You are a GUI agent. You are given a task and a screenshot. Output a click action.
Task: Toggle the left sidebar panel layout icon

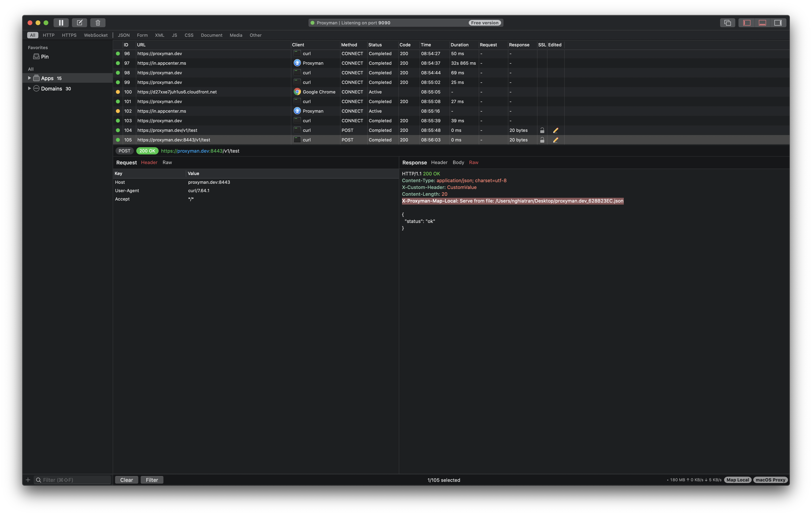(x=747, y=23)
